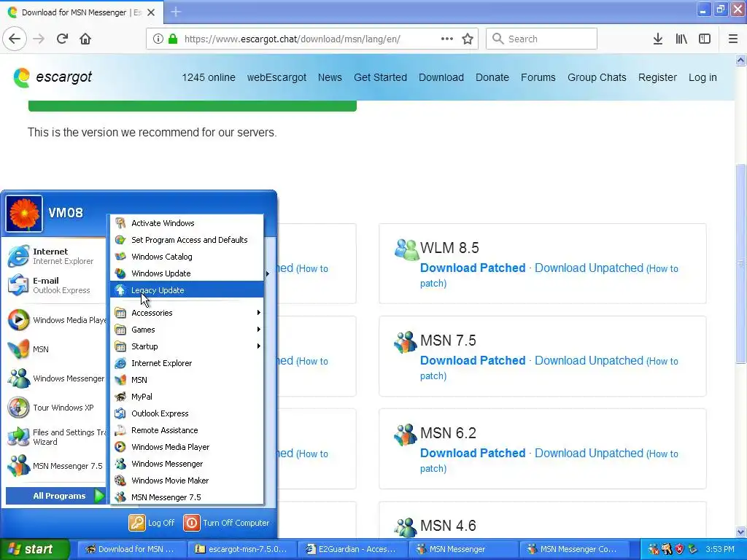Open Windows Media Player in All Programs list
Screen dimensions: 747x560
[187, 447]
